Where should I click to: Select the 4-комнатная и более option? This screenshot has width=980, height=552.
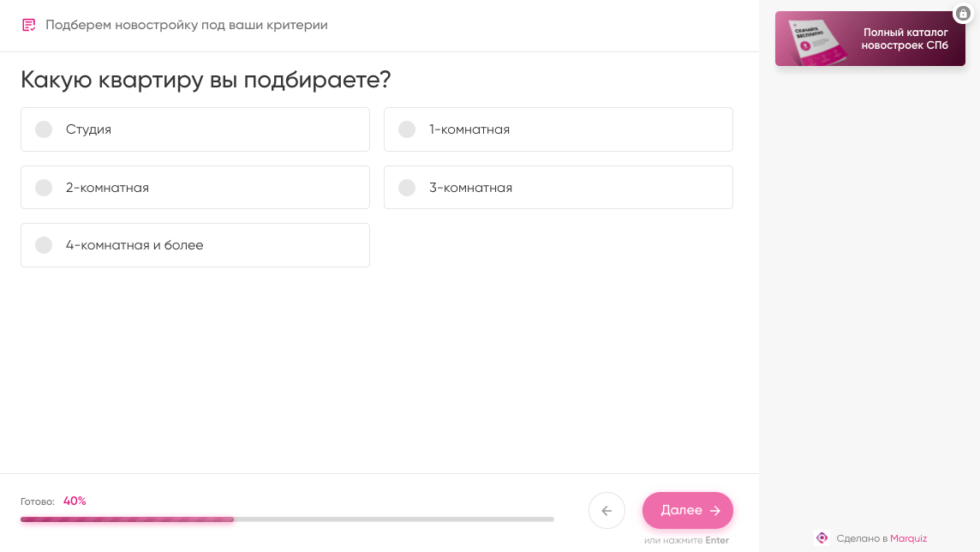pyautogui.click(x=194, y=245)
